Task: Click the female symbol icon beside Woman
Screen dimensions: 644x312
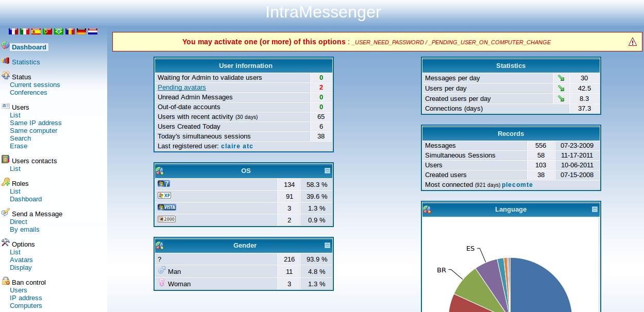Action: click(x=162, y=283)
